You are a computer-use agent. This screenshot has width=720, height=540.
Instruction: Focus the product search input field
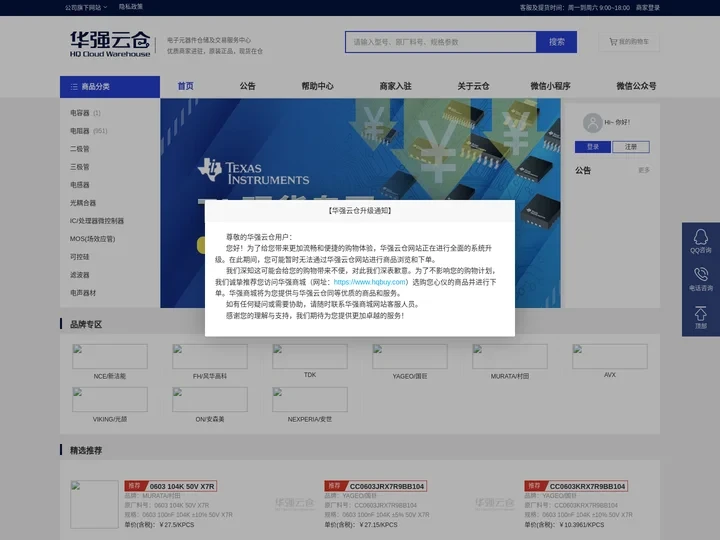pyautogui.click(x=441, y=42)
